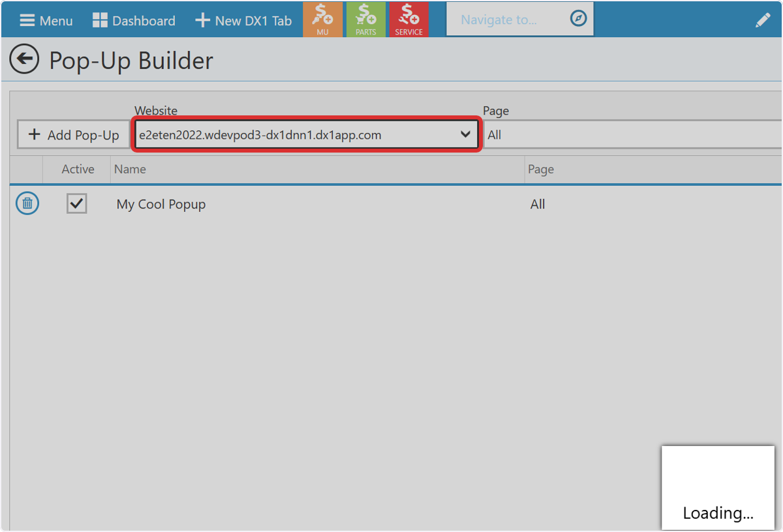The height and width of the screenshot is (532, 783).
Task: Open the Page dropdown showing All
Action: 633,135
